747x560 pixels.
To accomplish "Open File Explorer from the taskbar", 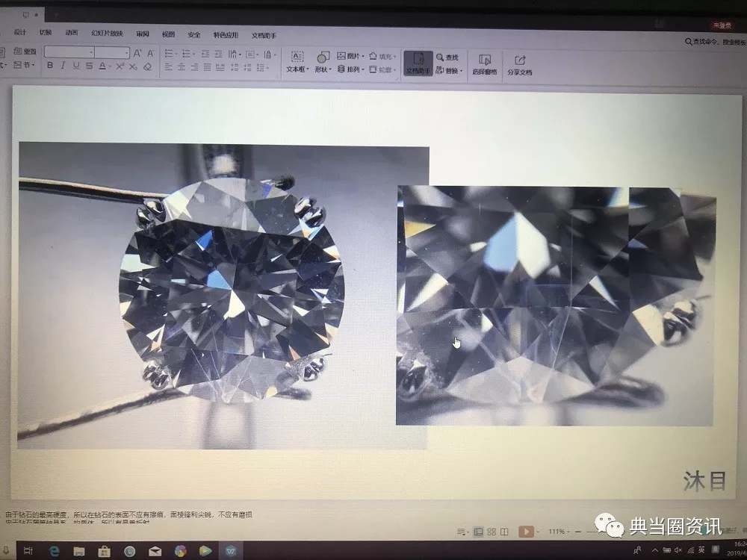I will point(79,552).
